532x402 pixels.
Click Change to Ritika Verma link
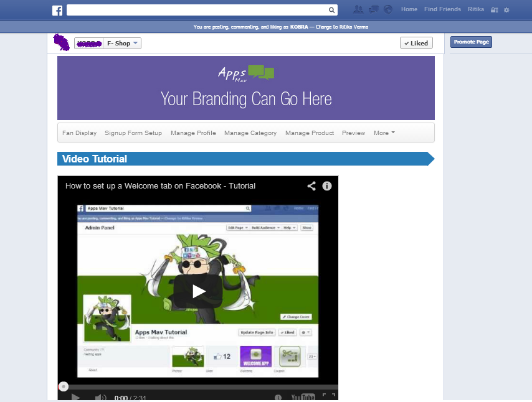[341, 27]
